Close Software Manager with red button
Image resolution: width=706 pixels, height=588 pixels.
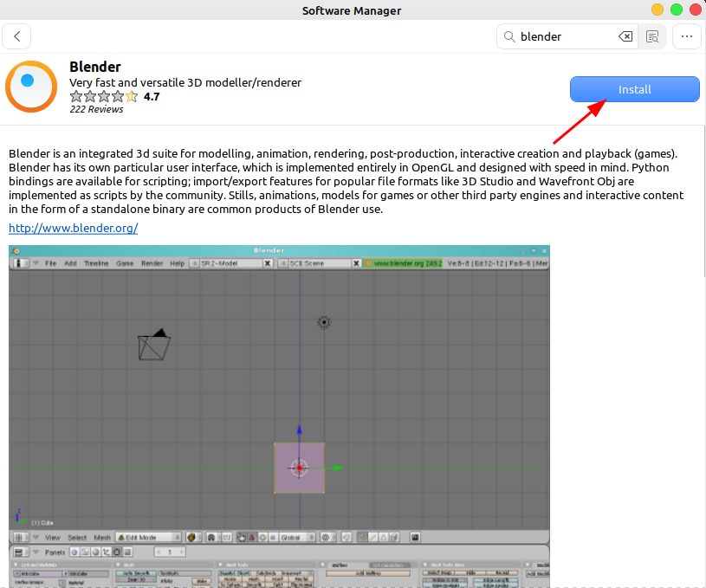tap(696, 10)
